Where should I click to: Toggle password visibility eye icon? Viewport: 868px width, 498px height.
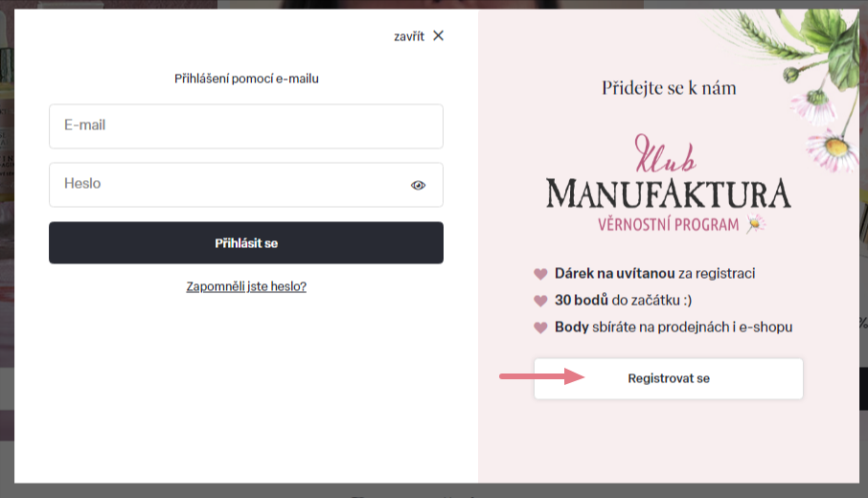(418, 185)
